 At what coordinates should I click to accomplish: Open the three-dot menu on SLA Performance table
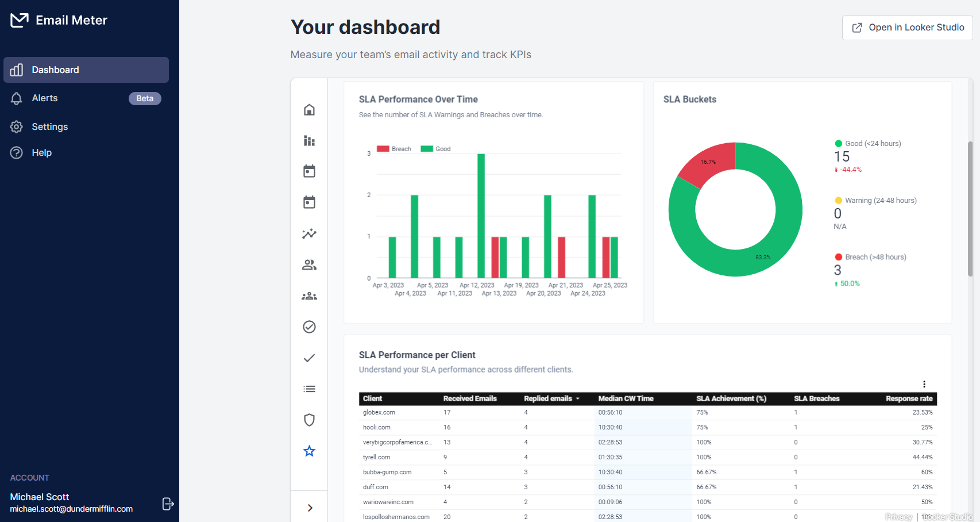pos(924,383)
